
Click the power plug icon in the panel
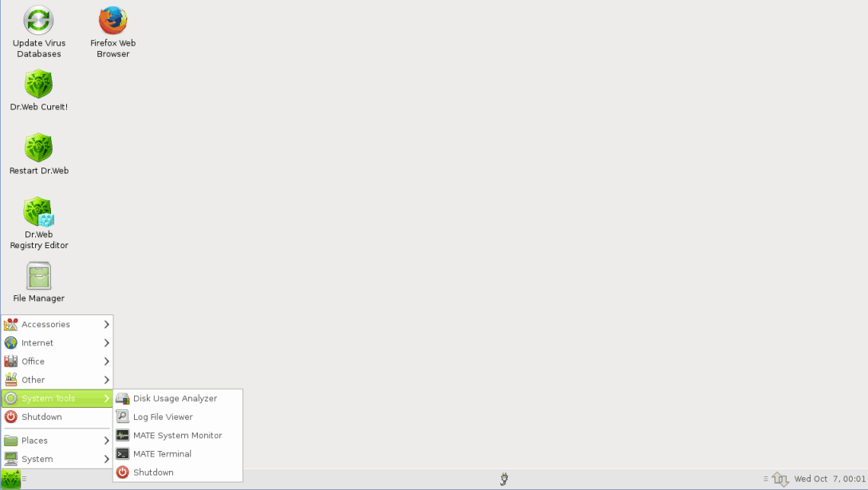(x=503, y=479)
